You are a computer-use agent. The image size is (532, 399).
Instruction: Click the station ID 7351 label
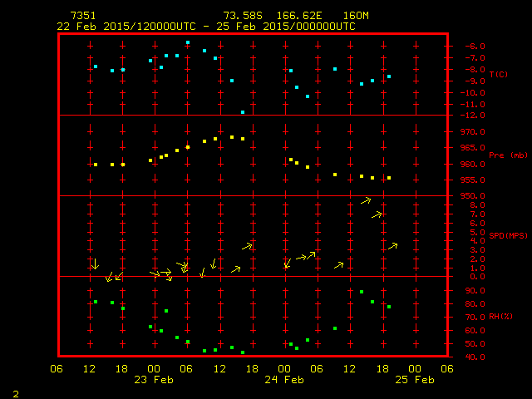pos(84,16)
